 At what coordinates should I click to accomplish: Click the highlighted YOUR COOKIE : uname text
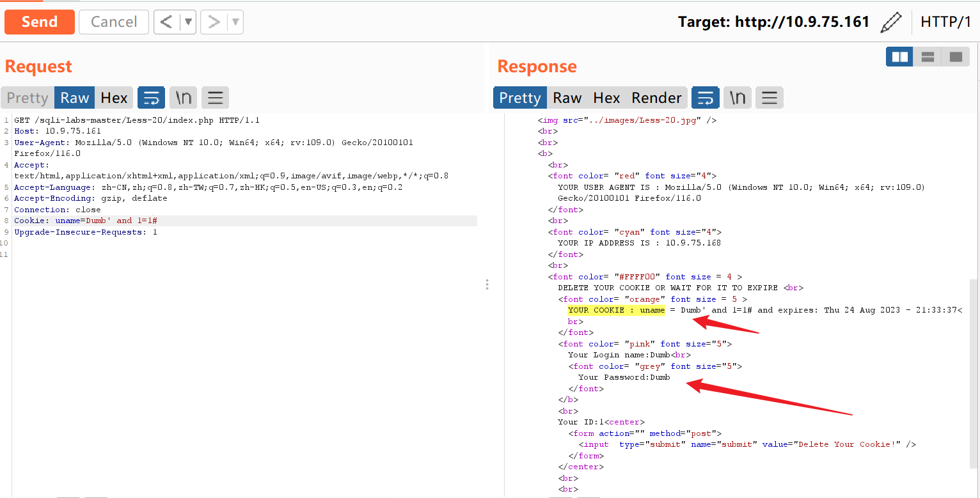click(617, 310)
